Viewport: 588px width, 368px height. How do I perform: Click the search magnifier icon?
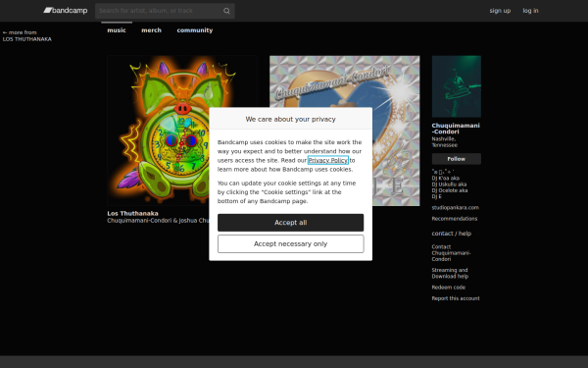coord(226,11)
